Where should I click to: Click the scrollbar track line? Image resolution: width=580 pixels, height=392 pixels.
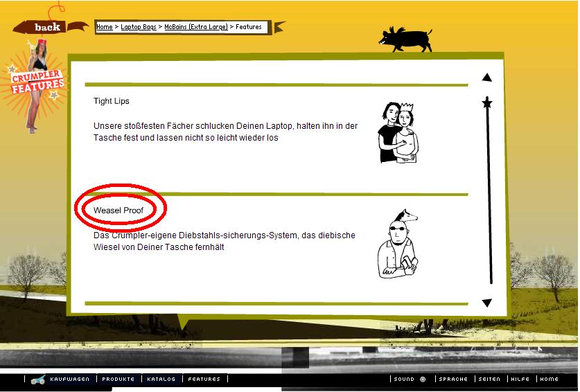click(489, 201)
